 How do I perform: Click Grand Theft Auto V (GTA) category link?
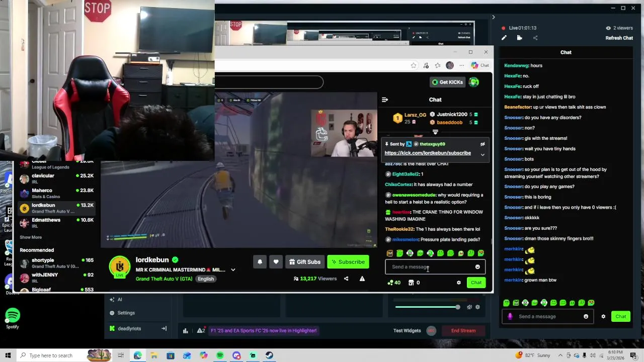[x=164, y=279]
